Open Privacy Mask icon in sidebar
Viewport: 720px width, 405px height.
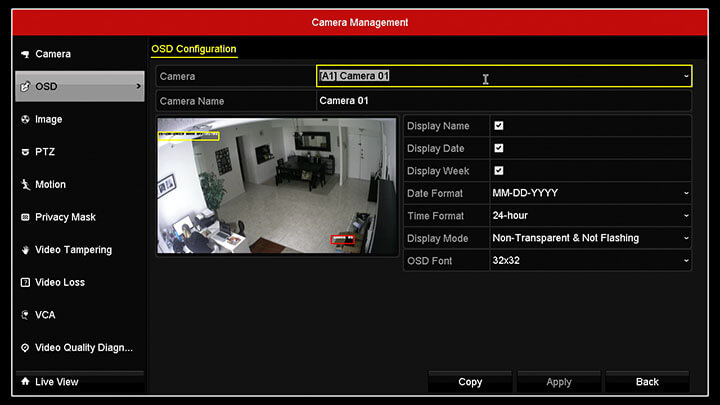(25, 217)
